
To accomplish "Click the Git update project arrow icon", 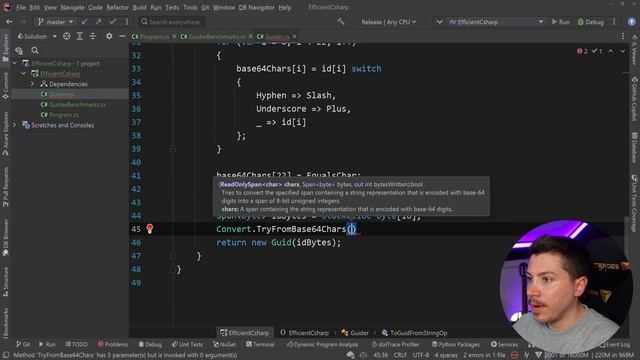I will click(x=84, y=22).
